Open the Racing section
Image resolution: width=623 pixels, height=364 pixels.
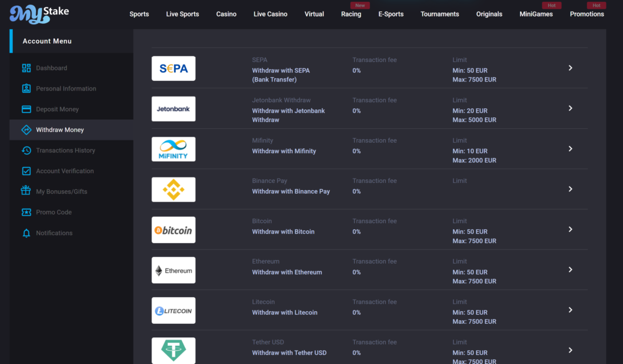(x=351, y=15)
